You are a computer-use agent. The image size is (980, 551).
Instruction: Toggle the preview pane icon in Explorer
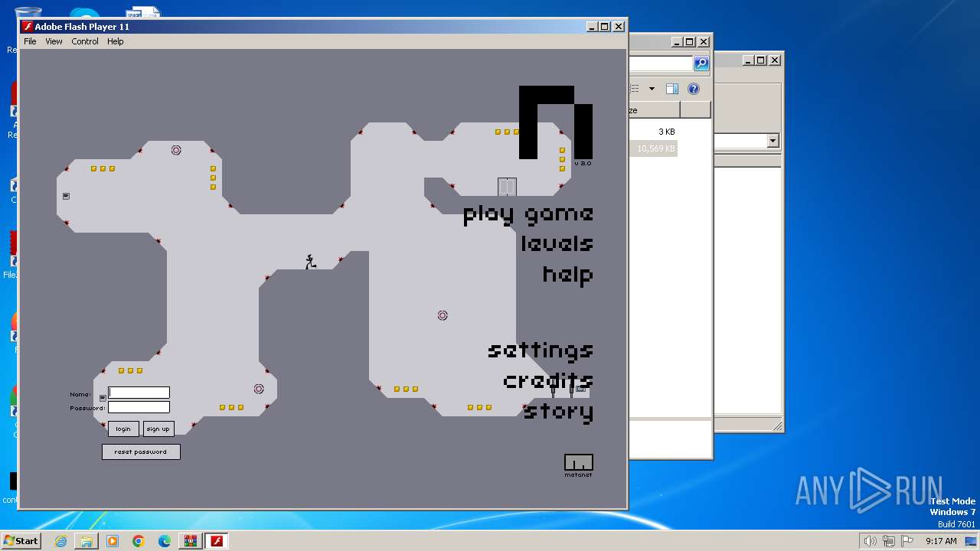click(x=671, y=89)
